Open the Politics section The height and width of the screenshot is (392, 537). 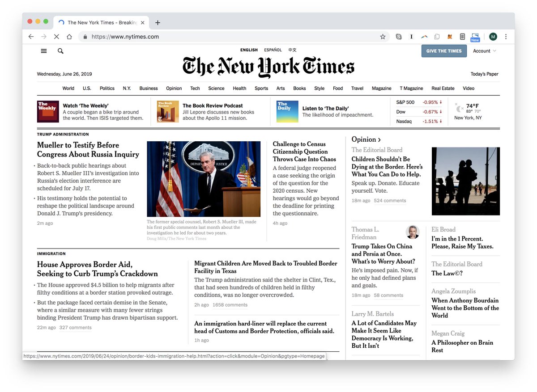107,89
